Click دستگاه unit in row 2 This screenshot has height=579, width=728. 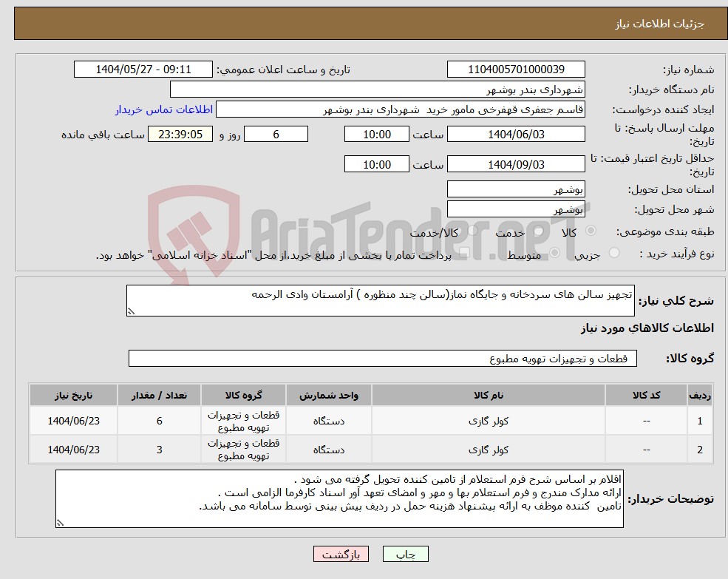[329, 450]
